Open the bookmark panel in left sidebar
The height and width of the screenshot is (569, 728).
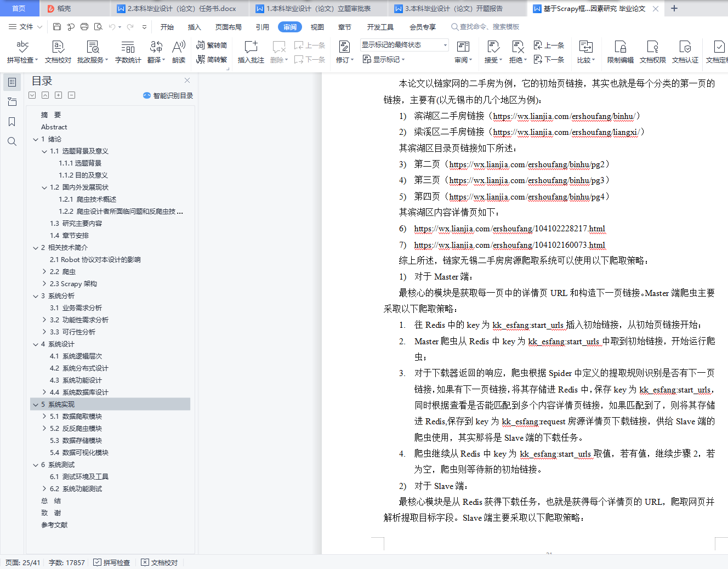[x=12, y=122]
